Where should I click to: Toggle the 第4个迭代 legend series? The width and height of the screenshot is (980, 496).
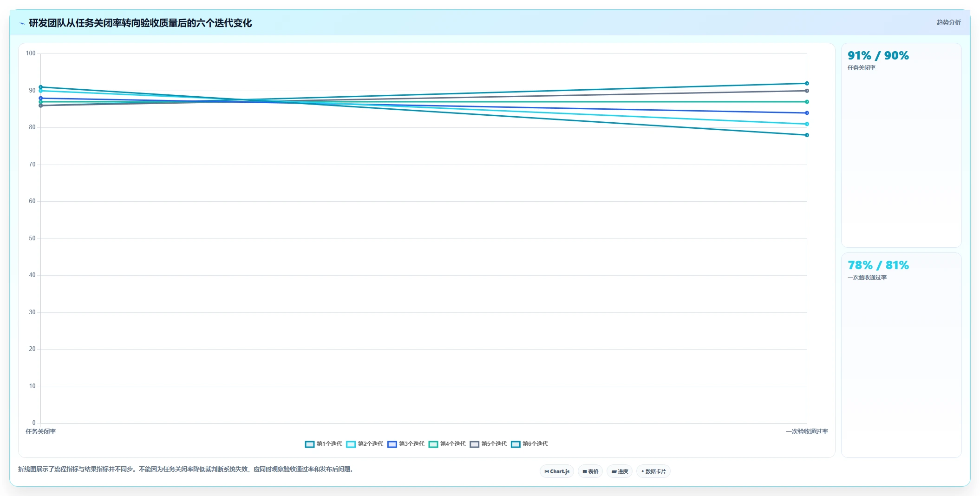(x=447, y=444)
